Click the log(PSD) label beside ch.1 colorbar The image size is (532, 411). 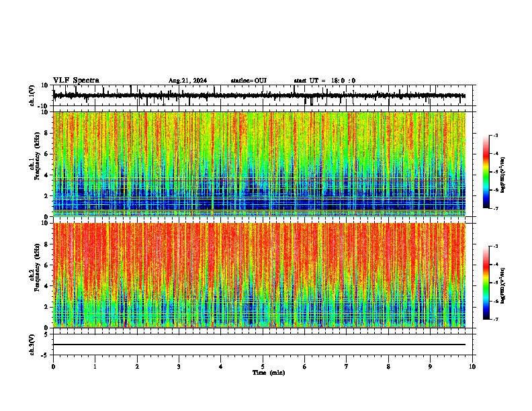[x=502, y=175]
